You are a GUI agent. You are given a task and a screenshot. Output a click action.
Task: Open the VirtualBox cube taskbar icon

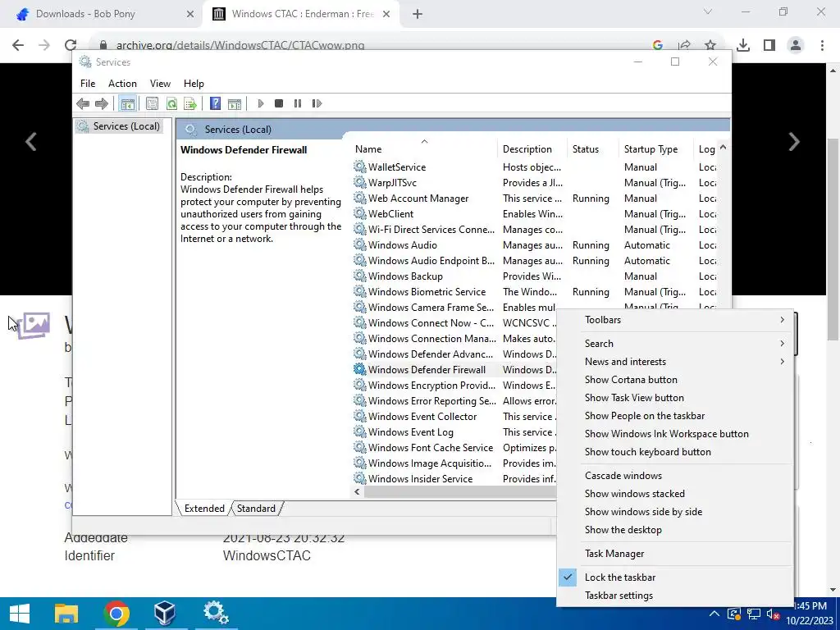click(x=164, y=614)
